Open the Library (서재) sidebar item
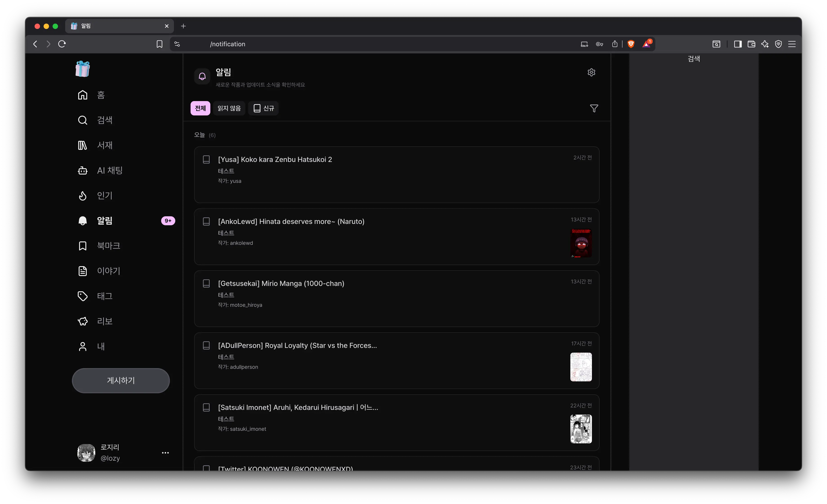The height and width of the screenshot is (504, 827). [x=95, y=145]
